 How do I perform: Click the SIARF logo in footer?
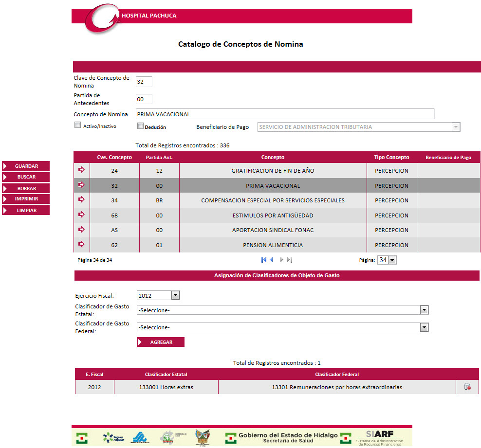click(380, 438)
